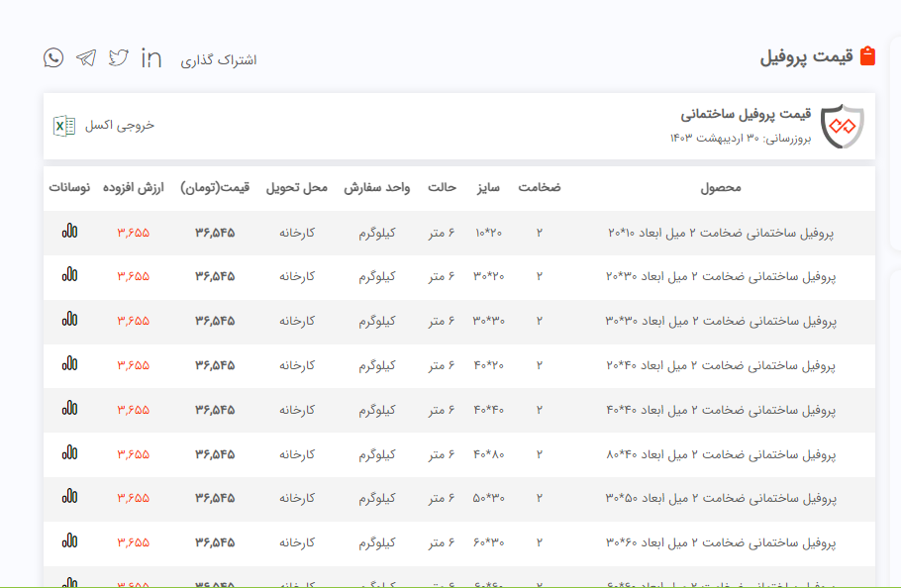Open price fluctuation chart for 30*30 profile
This screenshot has height=588, width=901.
(69, 320)
